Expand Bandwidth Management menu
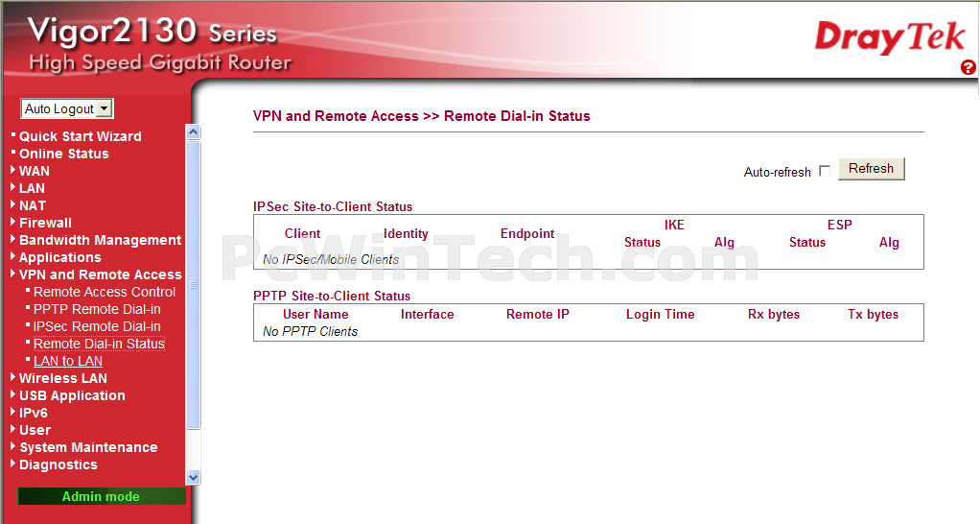 (100, 240)
